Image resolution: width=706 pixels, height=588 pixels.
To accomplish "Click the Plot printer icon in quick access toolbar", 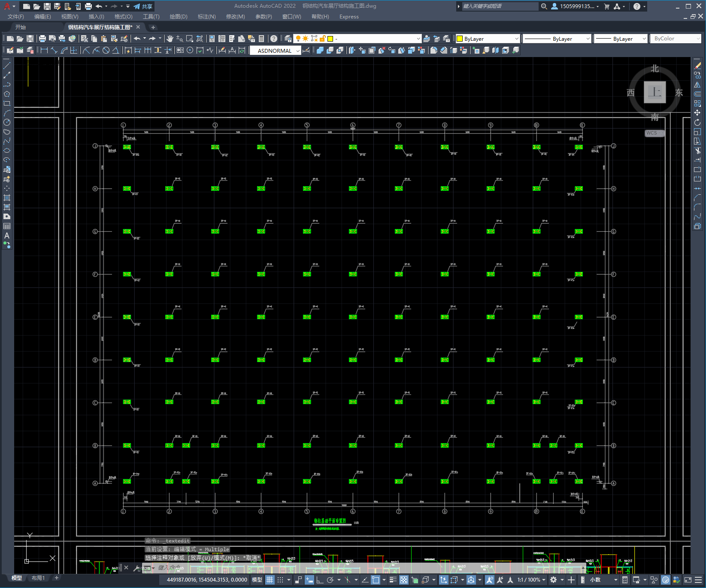I will 88,6.
